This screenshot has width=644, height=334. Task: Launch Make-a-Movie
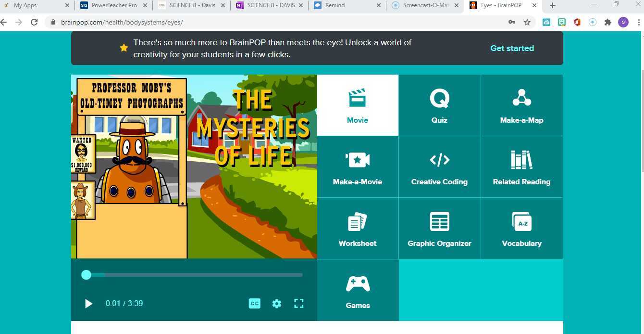(x=358, y=167)
